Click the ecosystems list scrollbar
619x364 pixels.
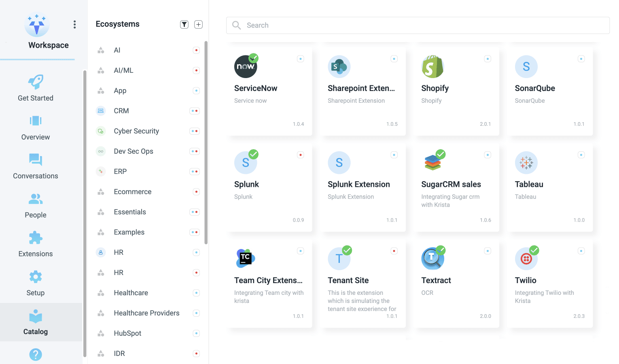click(206, 142)
